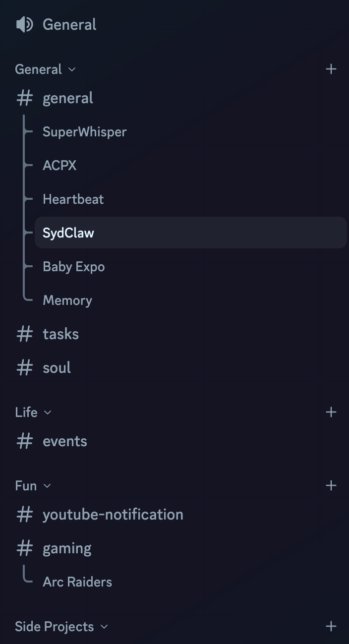The image size is (349, 644).
Task: Select the Heartbeat thread
Action: point(73,199)
